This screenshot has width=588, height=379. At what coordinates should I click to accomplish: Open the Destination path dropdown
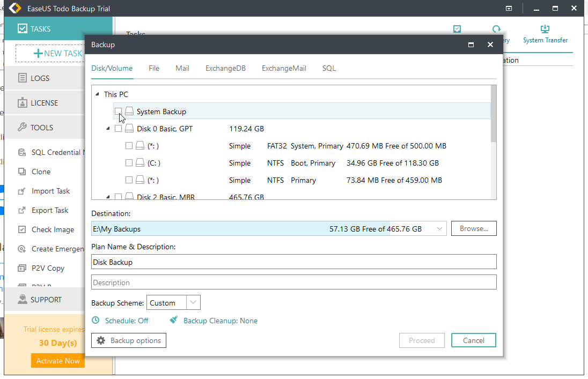click(439, 229)
